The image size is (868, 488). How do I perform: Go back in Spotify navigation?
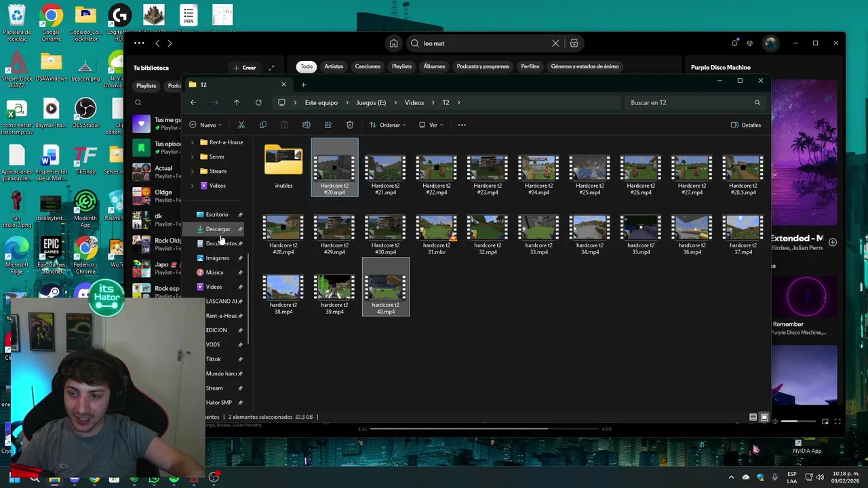(x=157, y=43)
